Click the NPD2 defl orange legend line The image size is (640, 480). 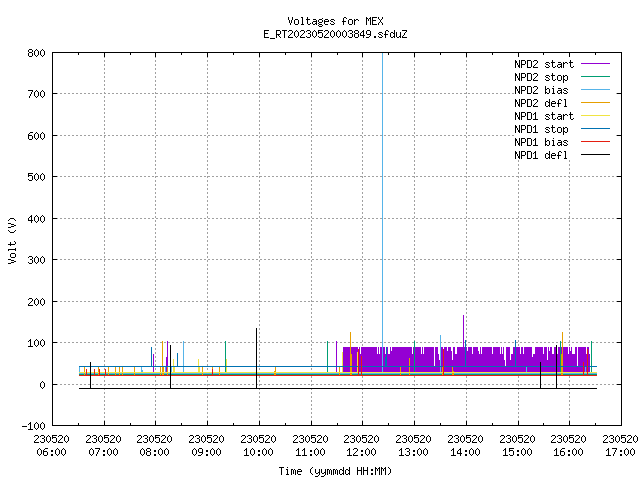coord(595,103)
